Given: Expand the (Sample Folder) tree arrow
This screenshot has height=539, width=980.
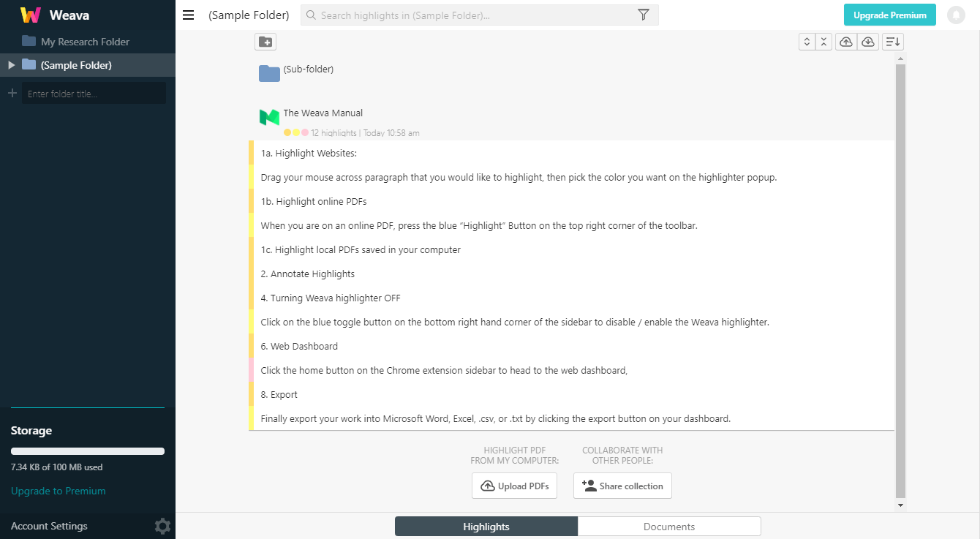Looking at the screenshot, I should (x=11, y=65).
